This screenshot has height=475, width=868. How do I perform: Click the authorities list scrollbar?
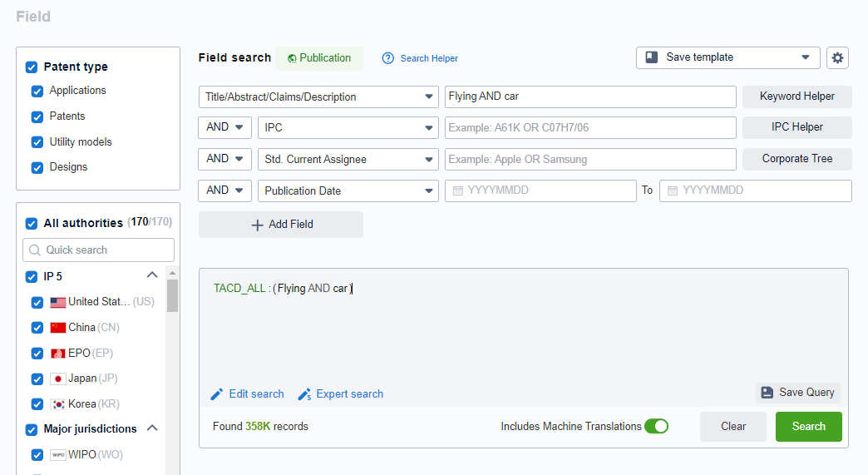pos(172,295)
